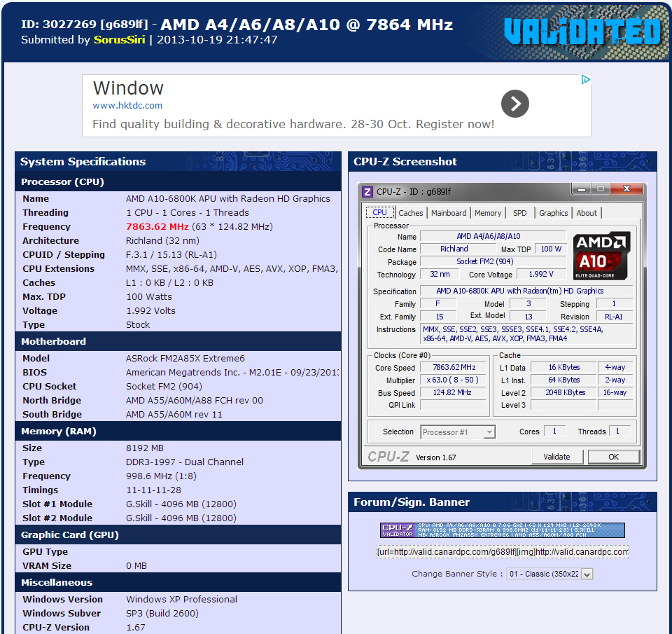Switch to the Caches tab
Viewport: 672px width, 634px height.
(x=411, y=213)
